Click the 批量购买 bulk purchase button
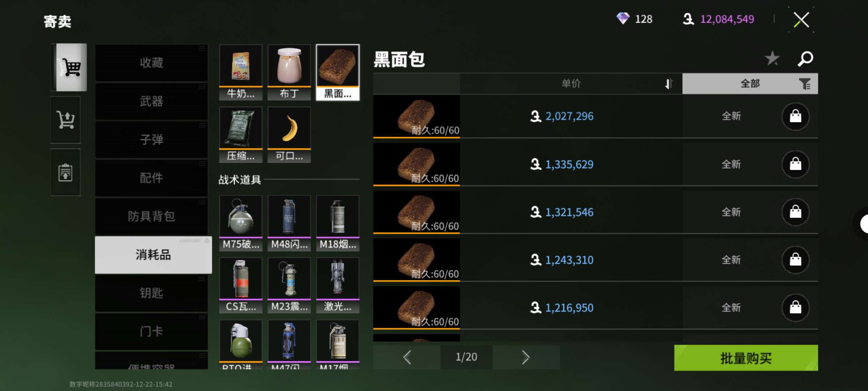Image resolution: width=868 pixels, height=391 pixels. point(746,358)
